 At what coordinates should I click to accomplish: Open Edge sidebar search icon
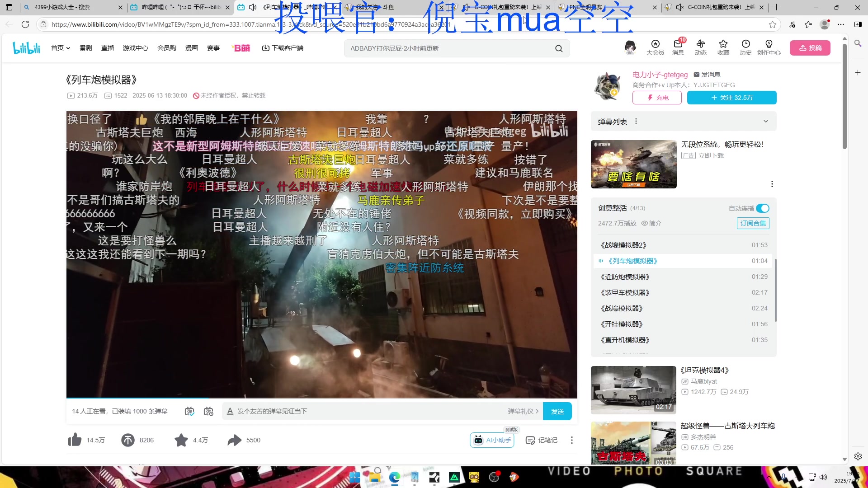(x=858, y=43)
